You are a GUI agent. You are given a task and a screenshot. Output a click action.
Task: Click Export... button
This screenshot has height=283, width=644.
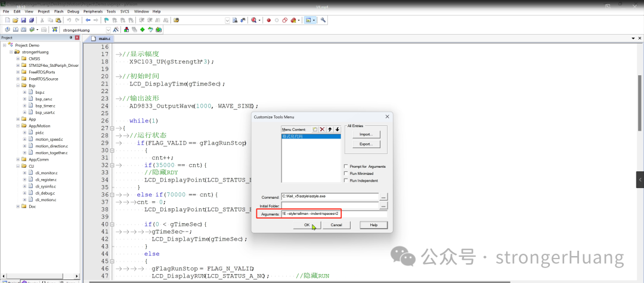click(366, 144)
